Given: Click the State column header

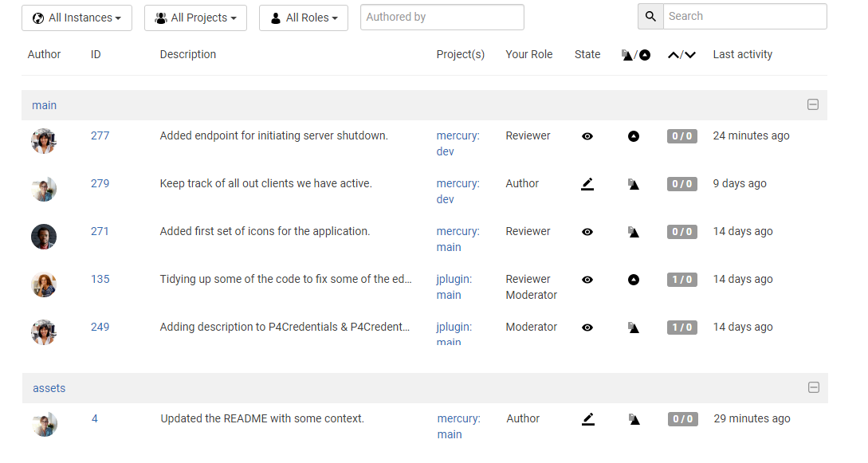Looking at the screenshot, I should (587, 54).
